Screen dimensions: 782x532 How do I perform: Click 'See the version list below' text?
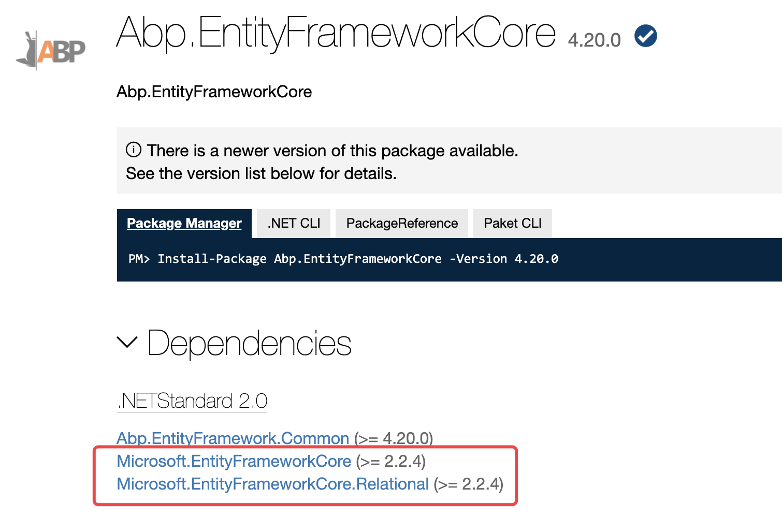262,173
